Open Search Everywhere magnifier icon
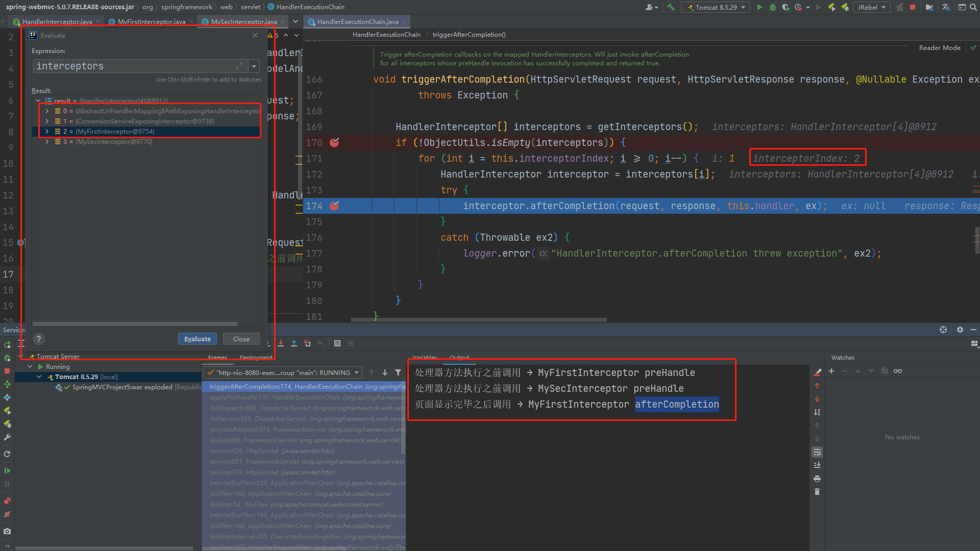980x551 pixels. (x=973, y=7)
